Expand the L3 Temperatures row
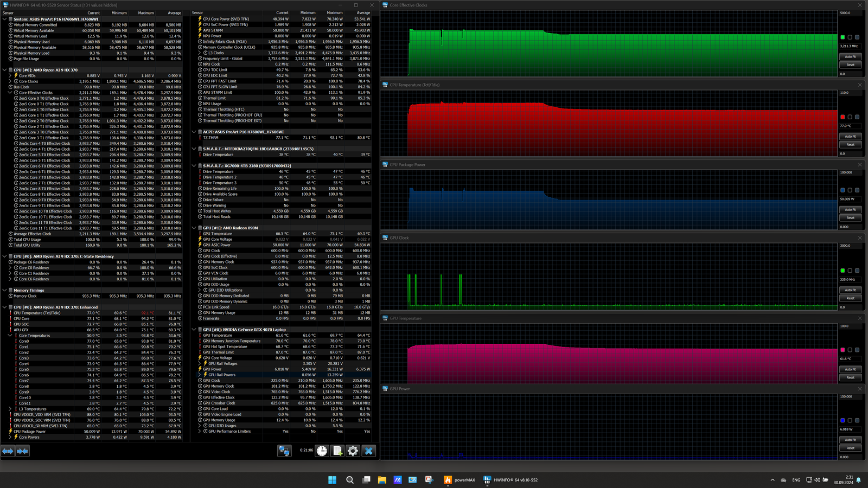868x488 pixels. [x=10, y=409]
